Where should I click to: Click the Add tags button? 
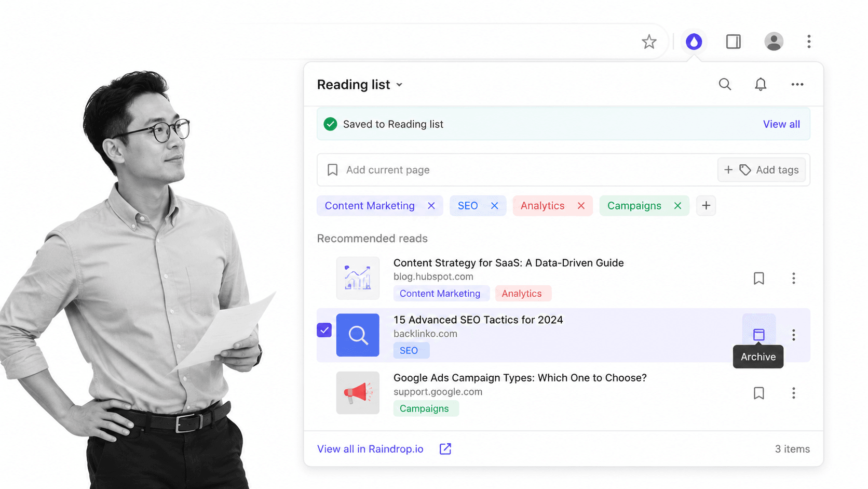point(761,170)
